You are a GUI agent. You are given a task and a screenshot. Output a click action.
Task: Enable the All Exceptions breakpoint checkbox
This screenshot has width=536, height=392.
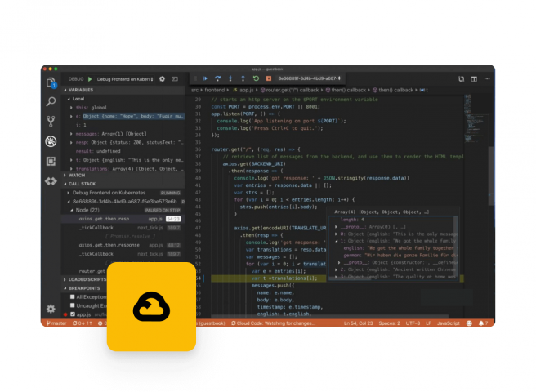72,296
